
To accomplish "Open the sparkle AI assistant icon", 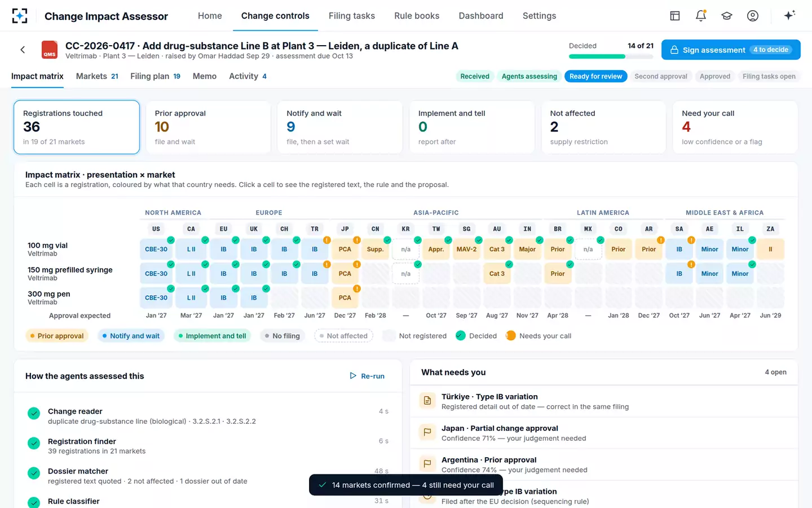I will click(789, 16).
